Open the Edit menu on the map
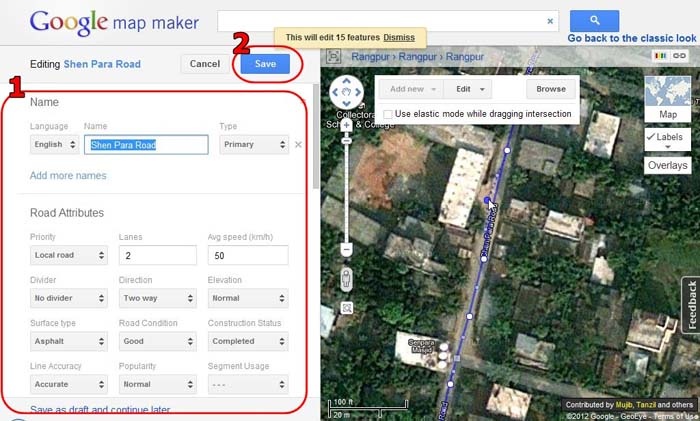 click(x=468, y=89)
